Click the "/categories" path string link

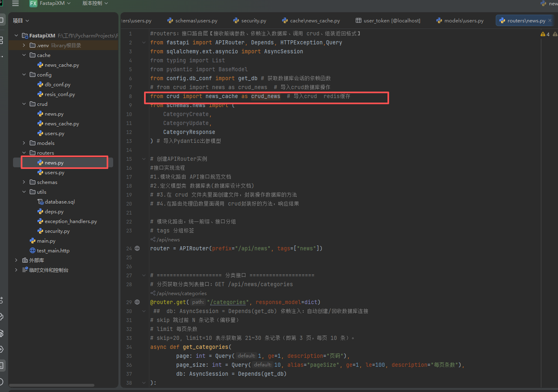pos(228,302)
